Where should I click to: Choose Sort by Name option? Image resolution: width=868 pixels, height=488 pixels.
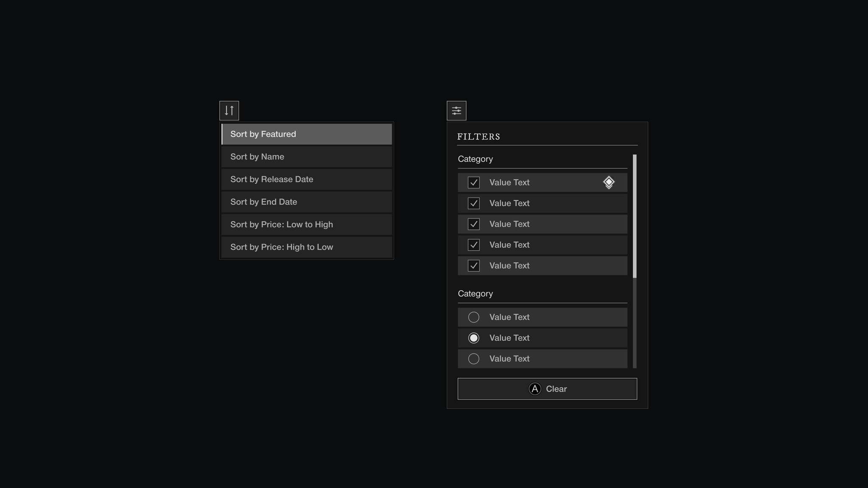[306, 157]
